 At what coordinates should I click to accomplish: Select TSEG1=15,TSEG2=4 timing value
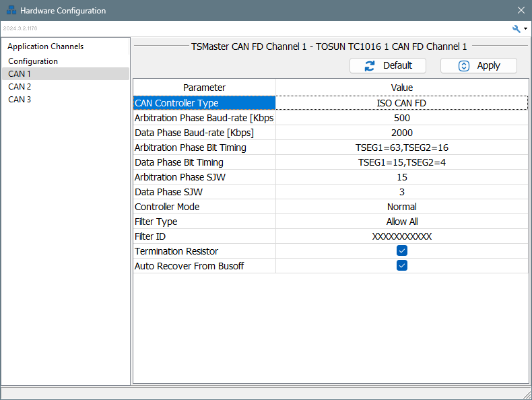coord(402,162)
